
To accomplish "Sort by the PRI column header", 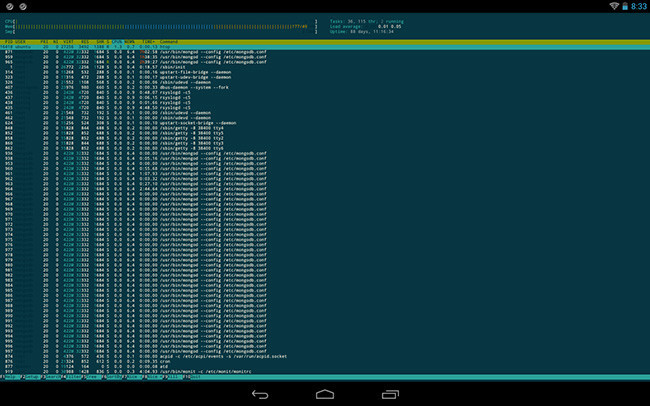I will tap(44, 42).
